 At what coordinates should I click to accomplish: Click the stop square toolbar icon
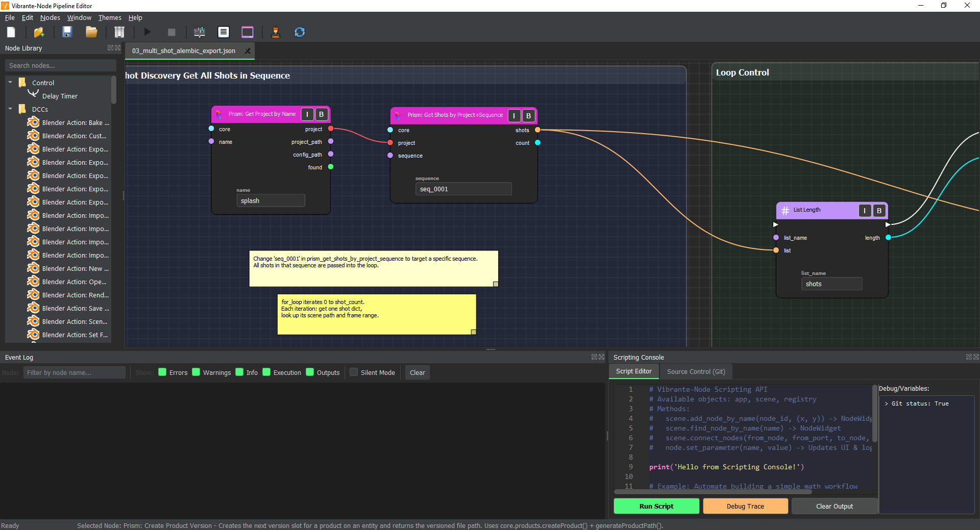171,32
